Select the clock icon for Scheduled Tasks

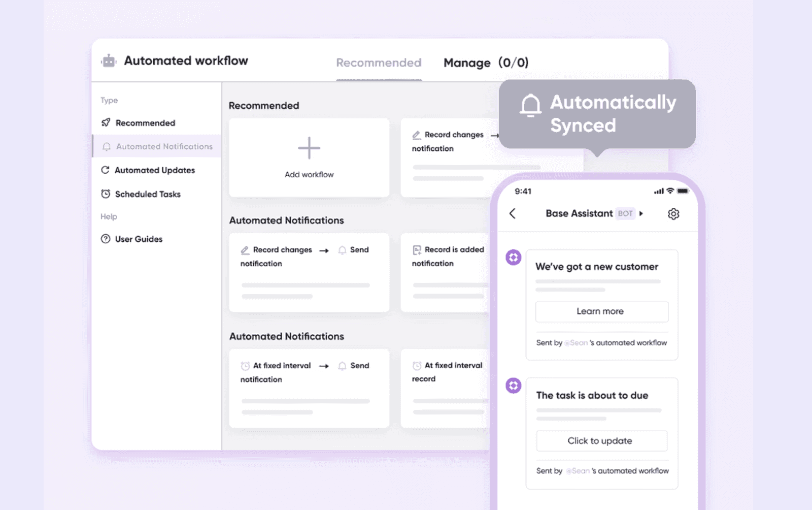click(106, 194)
